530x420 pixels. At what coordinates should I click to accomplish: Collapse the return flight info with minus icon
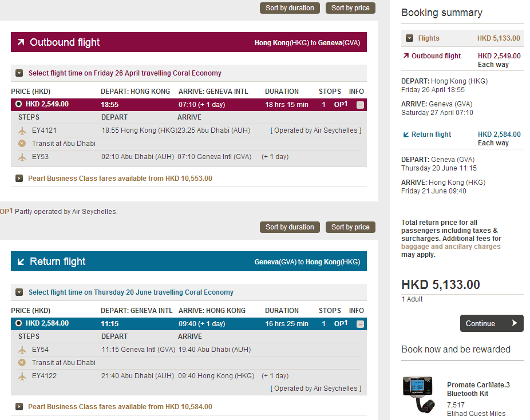(x=360, y=324)
